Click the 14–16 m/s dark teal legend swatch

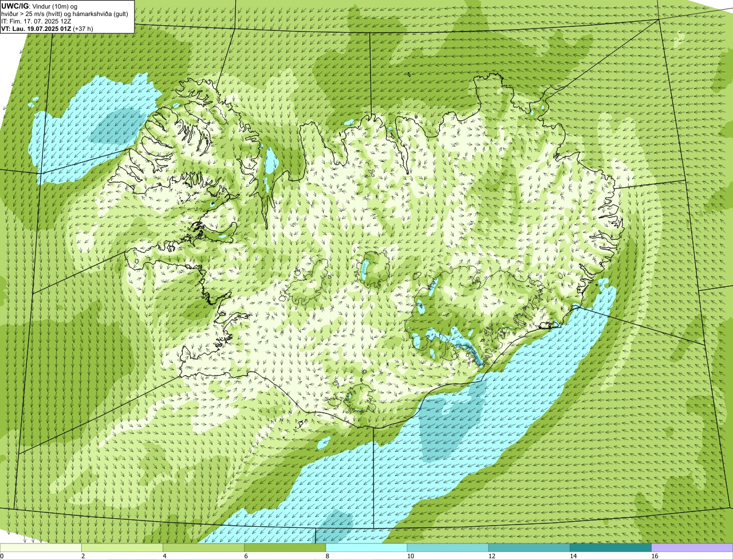click(610, 548)
